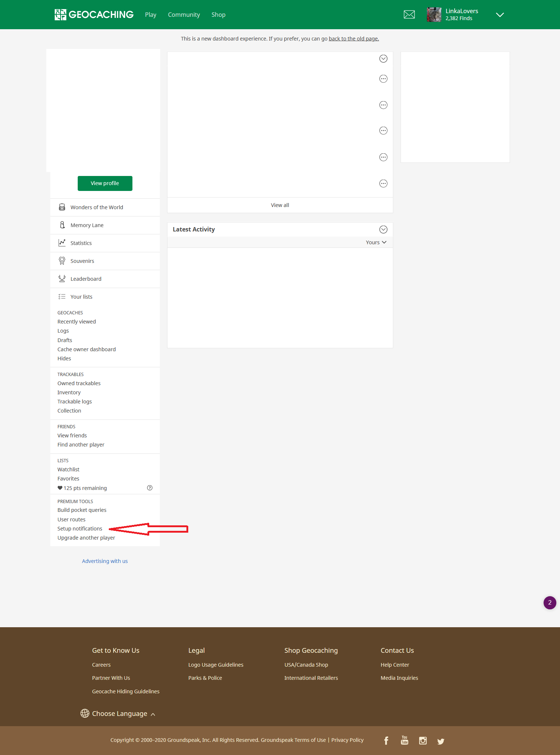Click View all below the top panel
Screen dimensions: 560x755
(x=280, y=205)
